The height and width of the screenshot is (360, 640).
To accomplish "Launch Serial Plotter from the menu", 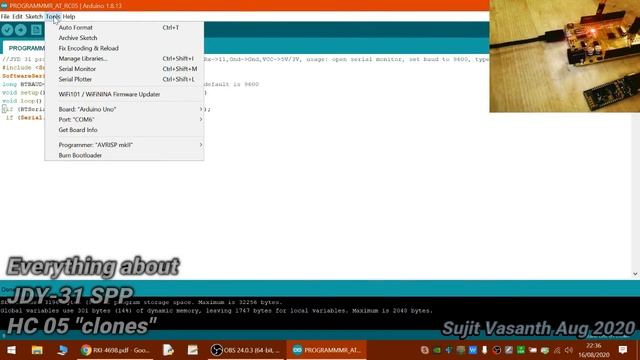I will point(124,79).
